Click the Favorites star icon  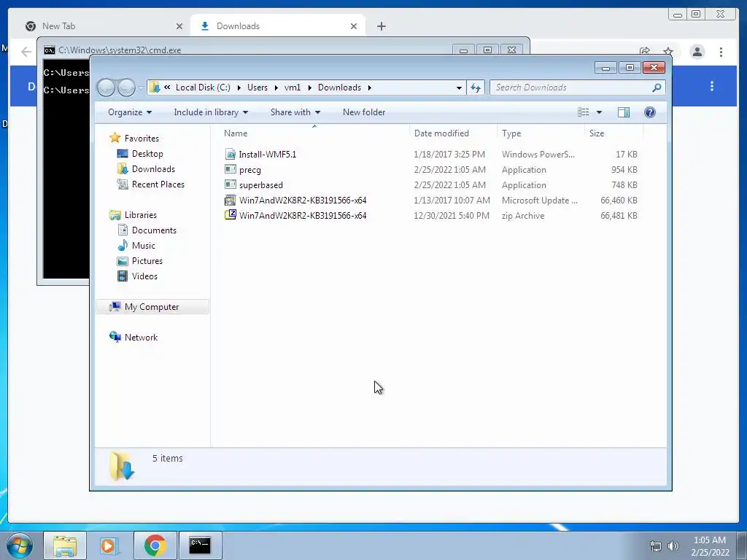pos(115,138)
